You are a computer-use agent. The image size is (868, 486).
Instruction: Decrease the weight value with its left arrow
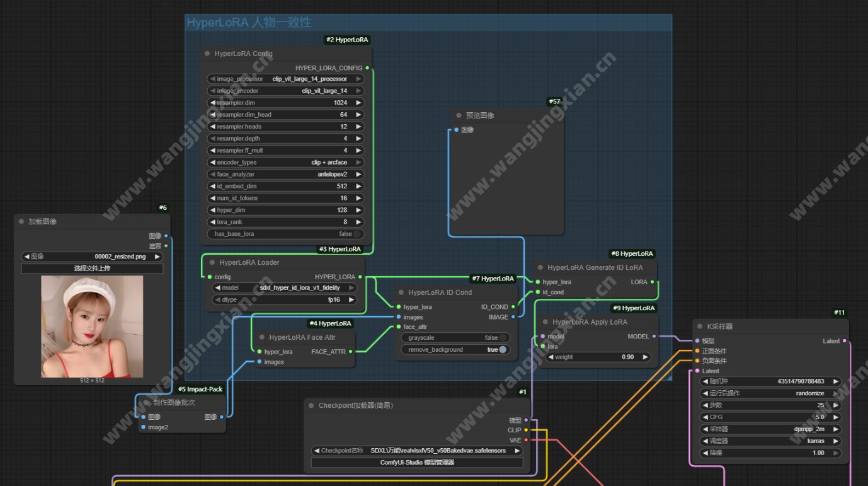click(551, 357)
